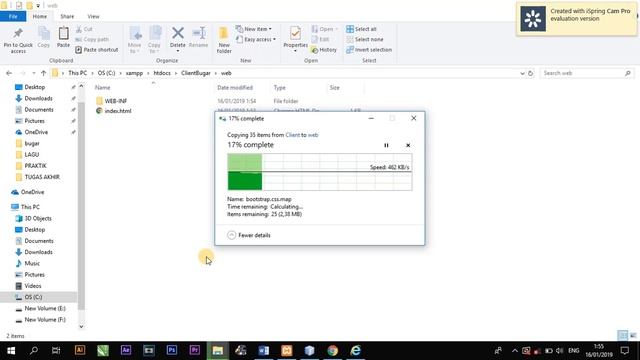This screenshot has height=360, width=640.
Task: Open Internet Explorer from the taskbar
Action: click(x=356, y=350)
